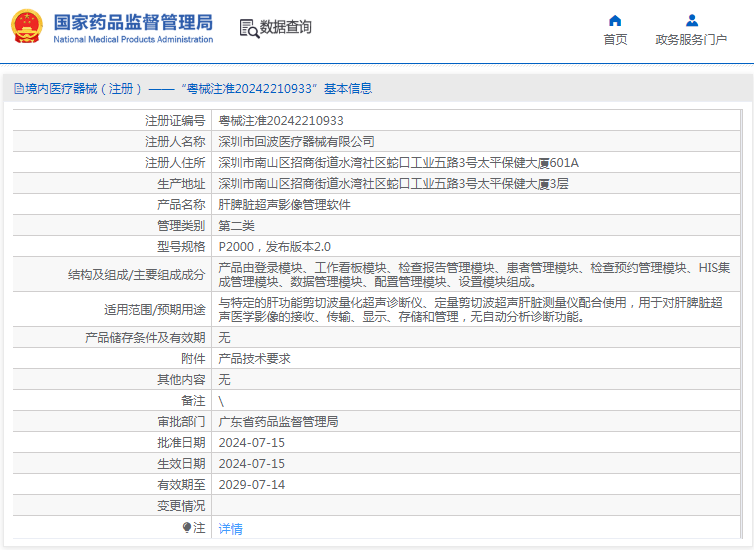Click the 首页 home icon
The width and height of the screenshot is (754, 550).
point(615,20)
